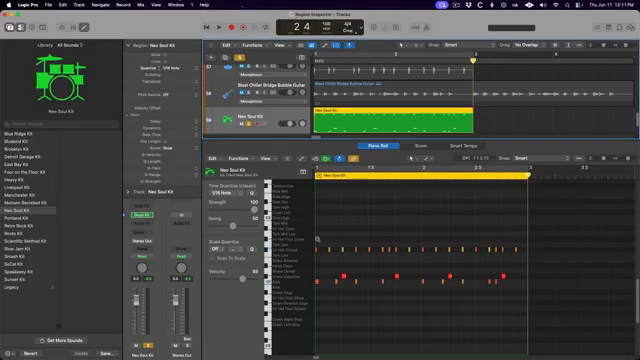The image size is (640, 360).
Task: Adjust the Neo Soul Kit track volume slider
Action: (287, 123)
